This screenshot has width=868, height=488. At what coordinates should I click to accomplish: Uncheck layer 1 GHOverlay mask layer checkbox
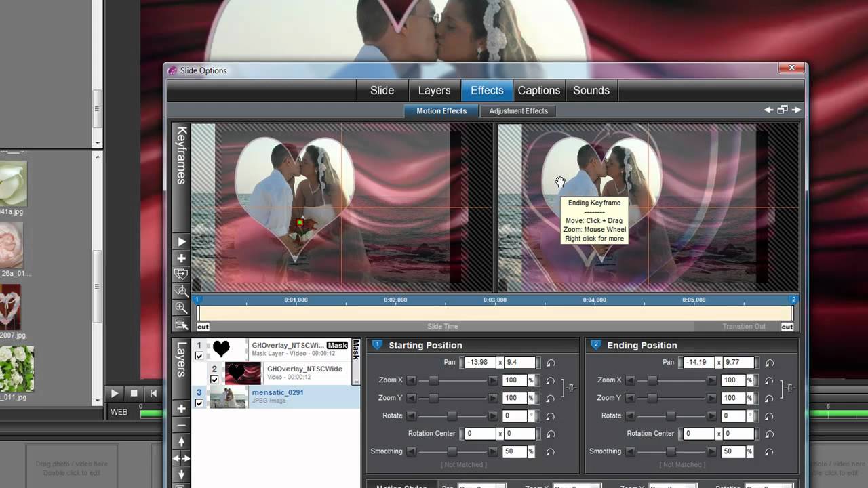click(199, 355)
